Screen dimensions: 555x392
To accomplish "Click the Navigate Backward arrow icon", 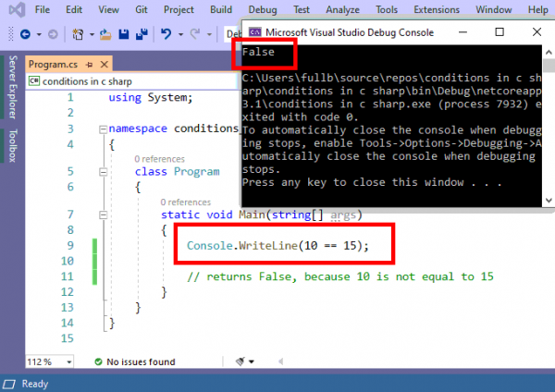I will coord(25,34).
